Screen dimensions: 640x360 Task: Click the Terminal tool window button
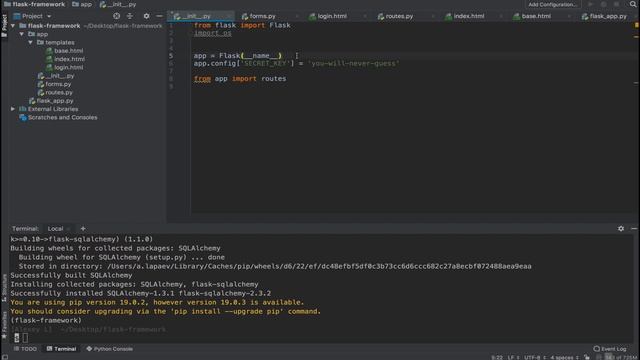(61, 349)
